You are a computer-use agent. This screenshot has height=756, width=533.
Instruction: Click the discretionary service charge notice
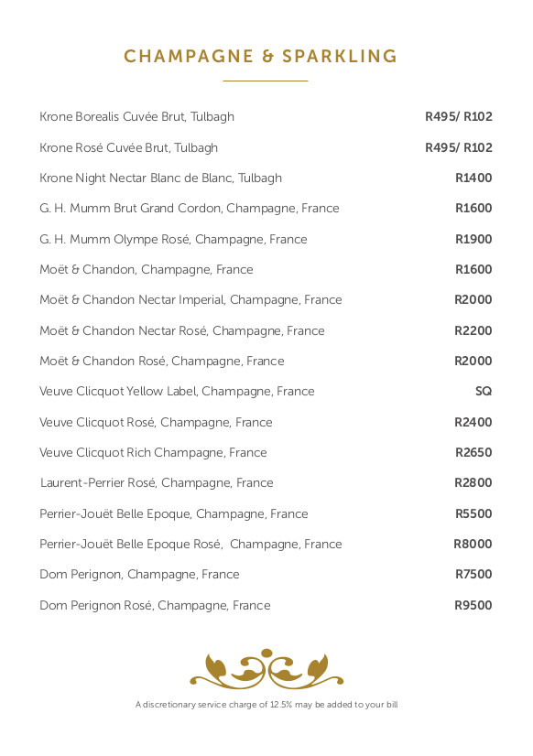[x=266, y=705]
